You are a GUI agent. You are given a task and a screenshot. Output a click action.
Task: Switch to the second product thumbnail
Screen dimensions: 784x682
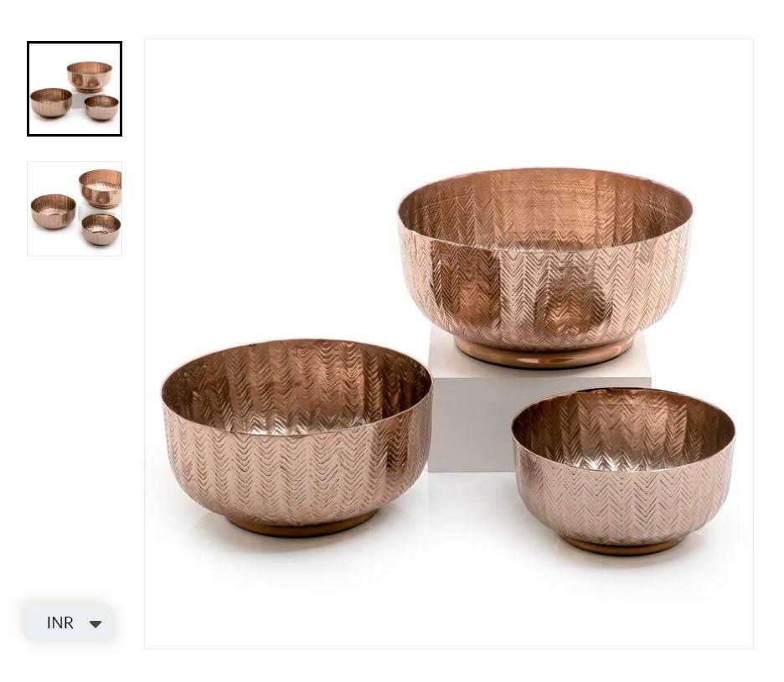[x=75, y=209]
